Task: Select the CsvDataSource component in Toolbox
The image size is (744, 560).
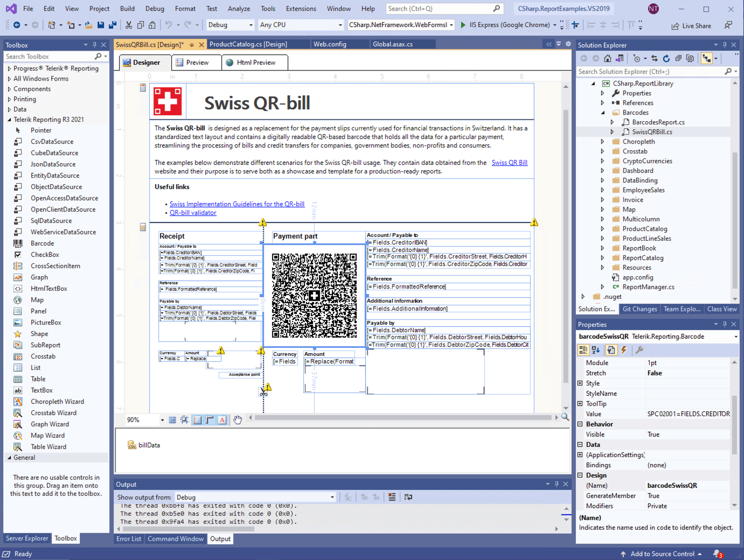Action: pyautogui.click(x=52, y=142)
